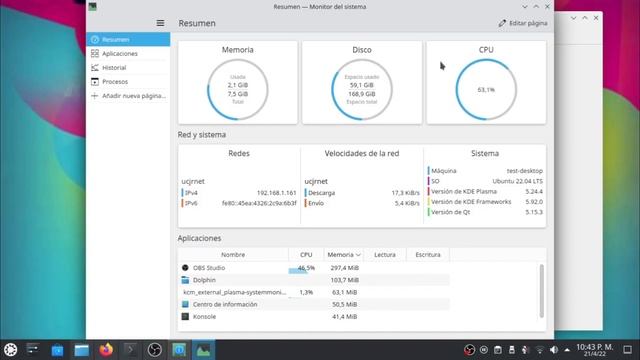640x360 pixels.
Task: Click the Memoria column sort arrow
Action: [358, 255]
